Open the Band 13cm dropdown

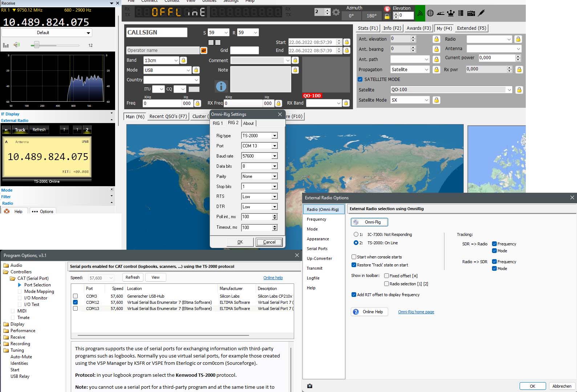point(176,60)
